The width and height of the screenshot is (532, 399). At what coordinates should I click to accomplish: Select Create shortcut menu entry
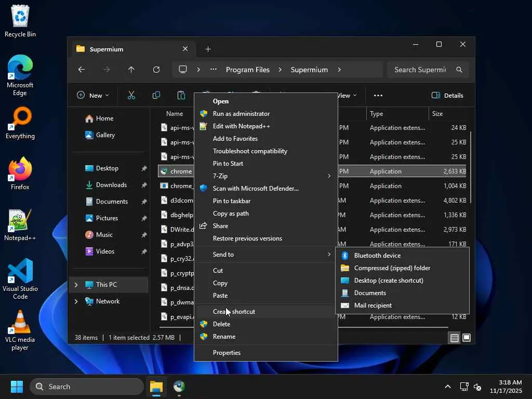coord(265,312)
